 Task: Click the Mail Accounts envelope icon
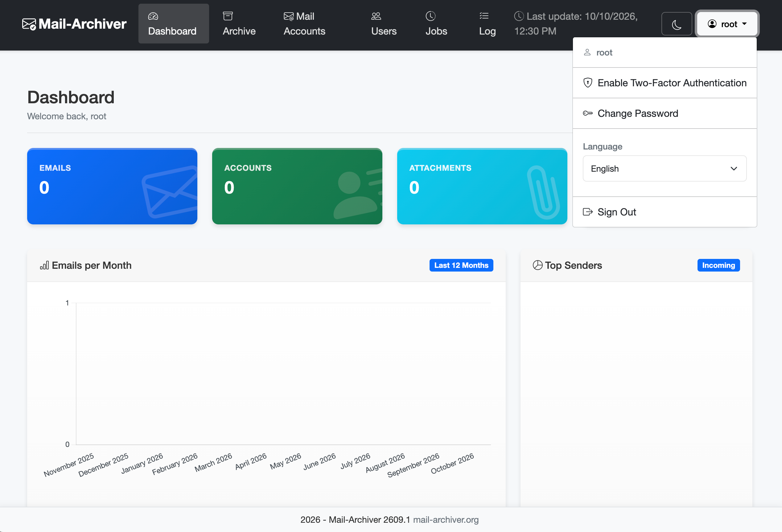pyautogui.click(x=289, y=16)
